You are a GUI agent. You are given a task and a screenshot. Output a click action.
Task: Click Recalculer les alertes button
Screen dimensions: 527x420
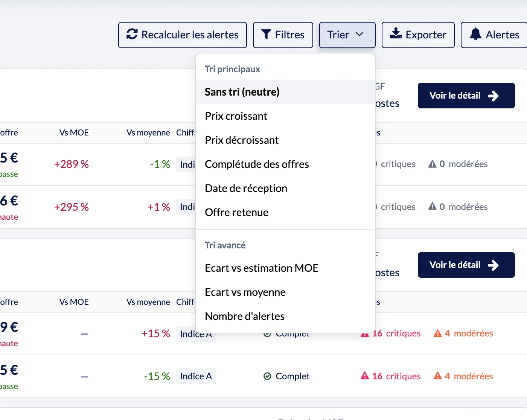pos(183,35)
